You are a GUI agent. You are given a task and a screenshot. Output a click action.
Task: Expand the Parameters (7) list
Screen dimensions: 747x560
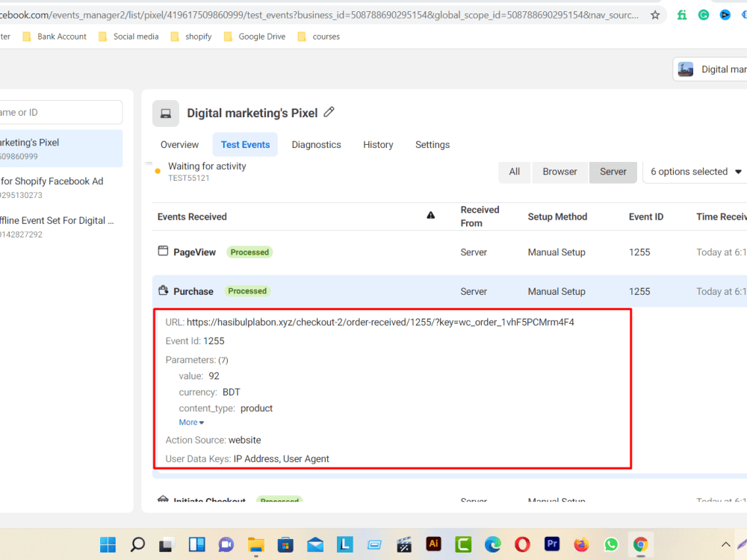197,359
